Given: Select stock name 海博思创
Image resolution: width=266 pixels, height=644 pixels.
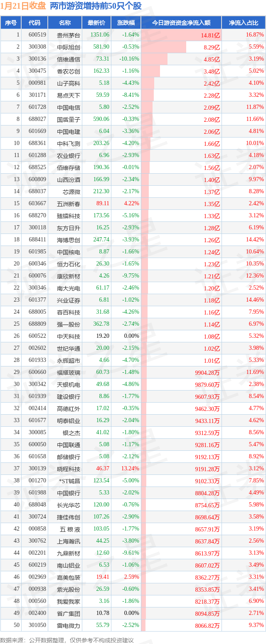Looking at the screenshot, I should coord(69,240).
